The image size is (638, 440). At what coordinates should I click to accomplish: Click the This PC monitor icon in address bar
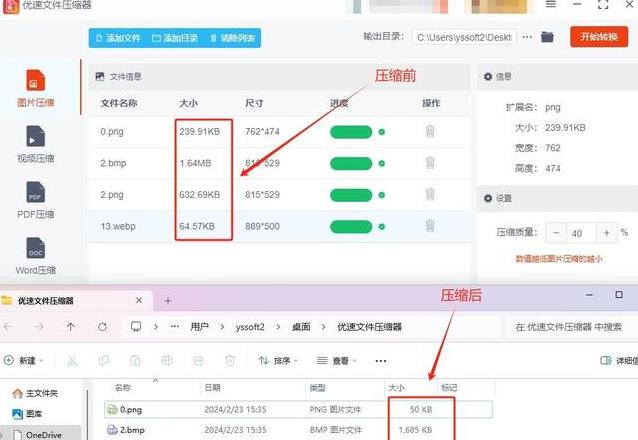point(136,326)
